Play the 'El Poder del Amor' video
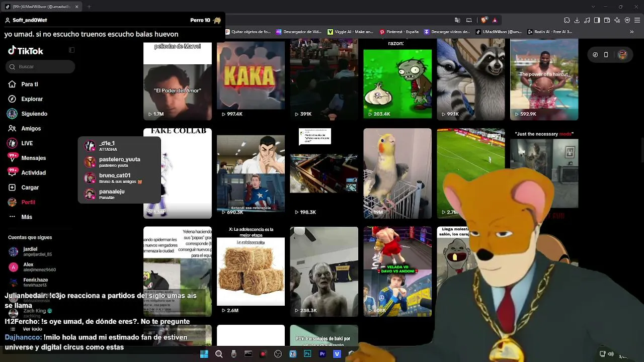Viewport: 644px width, 362px height. coord(178,81)
